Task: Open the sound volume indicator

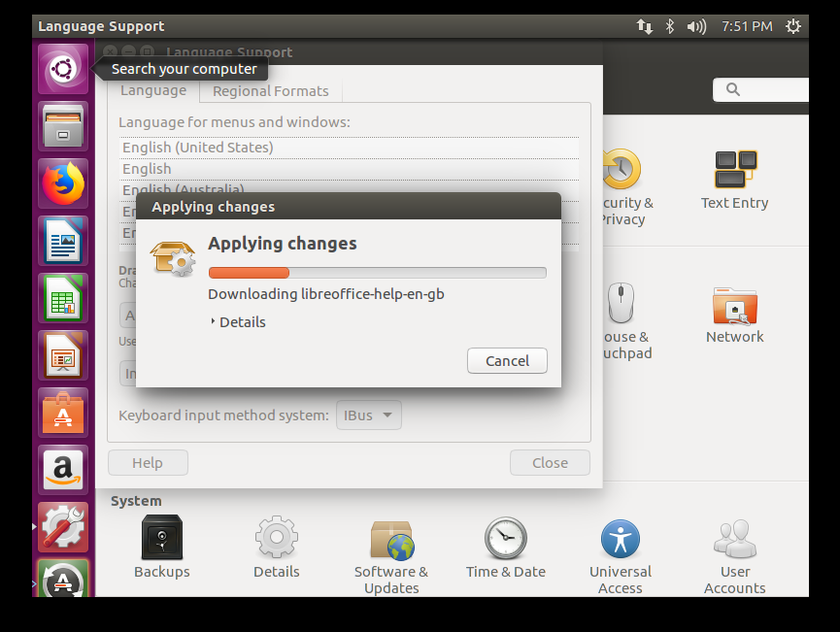Action: click(696, 26)
